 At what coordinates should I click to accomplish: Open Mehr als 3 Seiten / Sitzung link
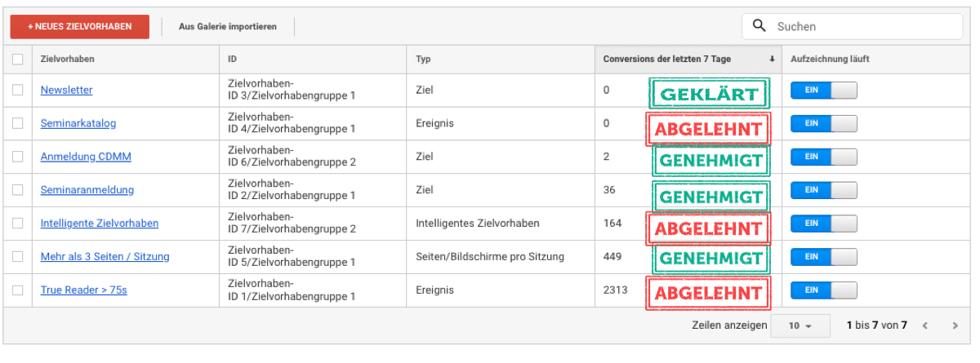tap(105, 256)
